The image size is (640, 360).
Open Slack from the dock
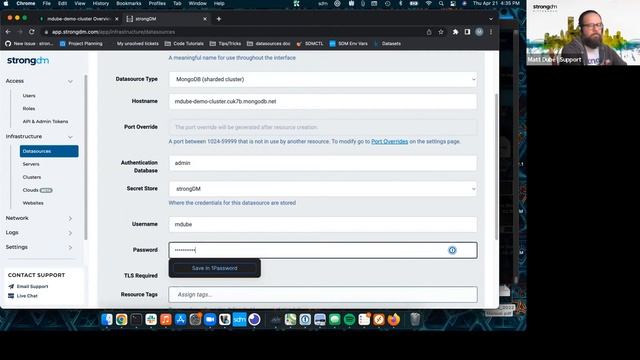pos(151,319)
